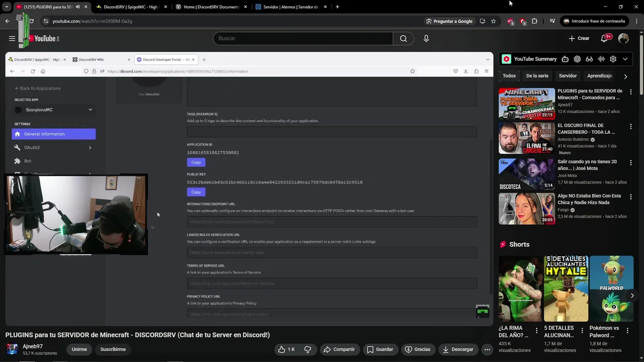Viewport: 644px width, 362px height.
Task: Open options for PLUGINS para tu SERVIDOR video
Action: (630, 92)
